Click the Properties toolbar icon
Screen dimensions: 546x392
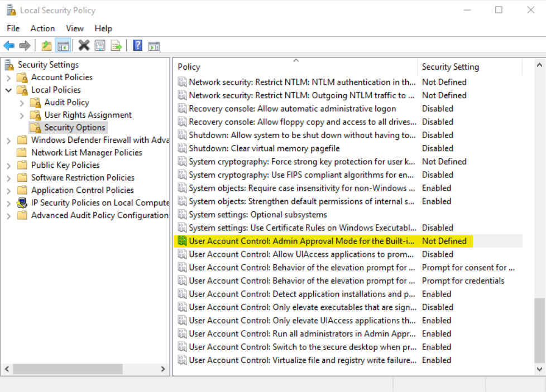click(x=100, y=46)
